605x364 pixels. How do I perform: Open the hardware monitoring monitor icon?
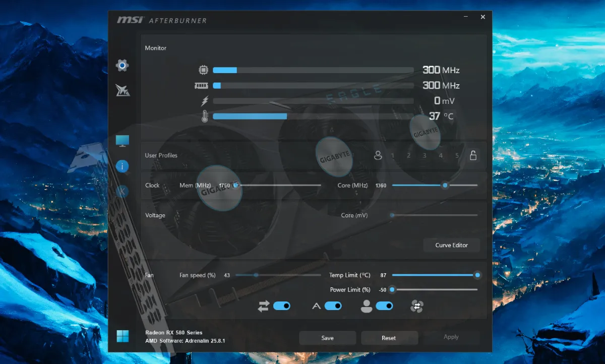[122, 140]
